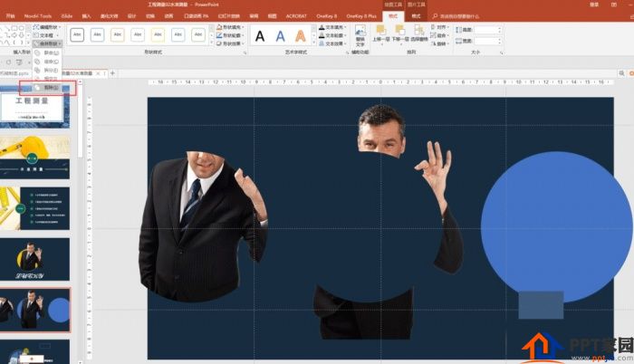Select the Union merge shapes option
The width and height of the screenshot is (634, 364).
click(x=48, y=53)
